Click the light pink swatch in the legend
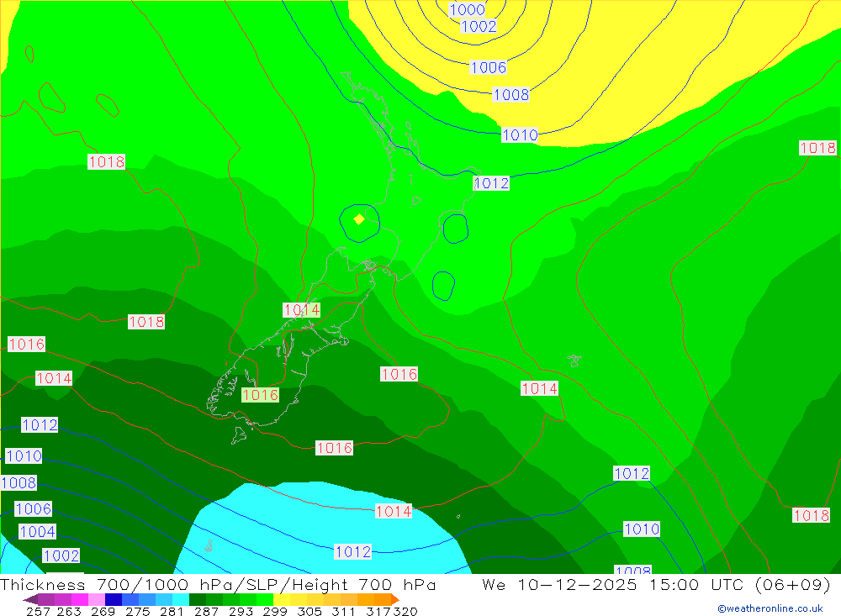 pyautogui.click(x=97, y=599)
